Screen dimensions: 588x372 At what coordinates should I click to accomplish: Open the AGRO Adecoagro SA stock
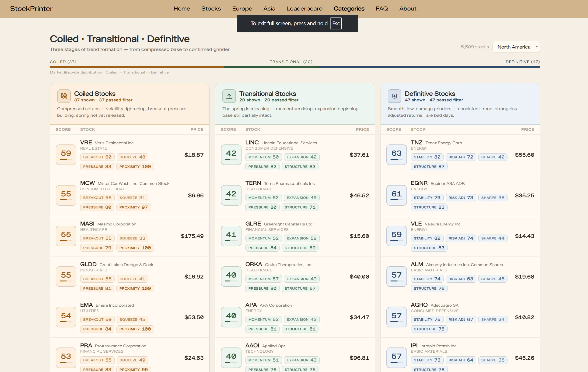click(x=460, y=317)
